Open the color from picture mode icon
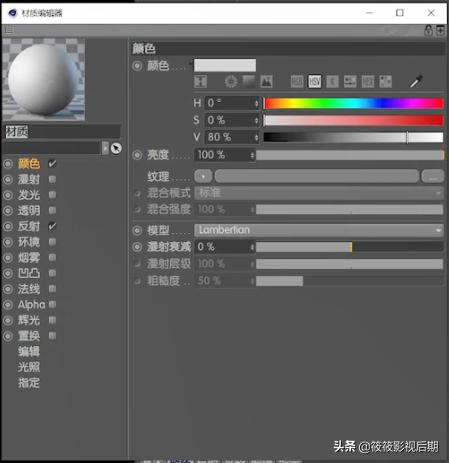The image size is (449, 463). (266, 81)
